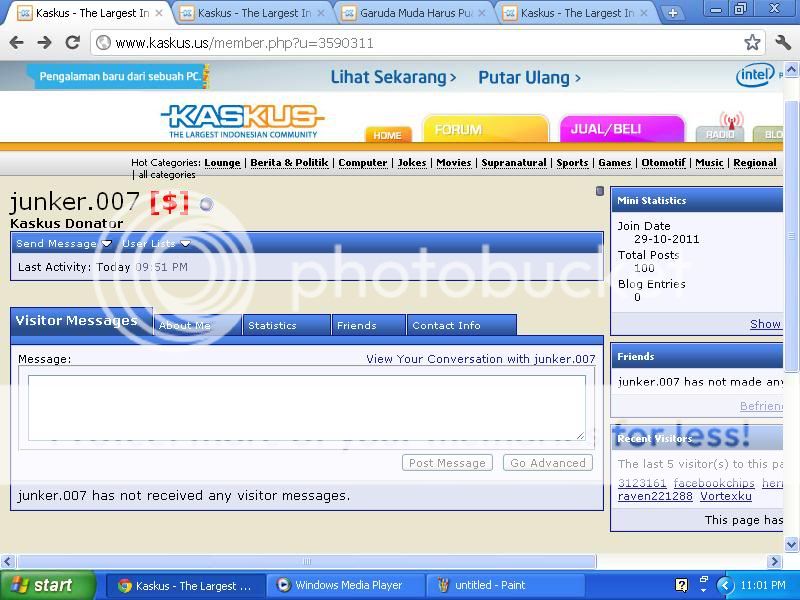Click the horizontal scrollbar thumb
800x600 pixels.
coord(307,561)
